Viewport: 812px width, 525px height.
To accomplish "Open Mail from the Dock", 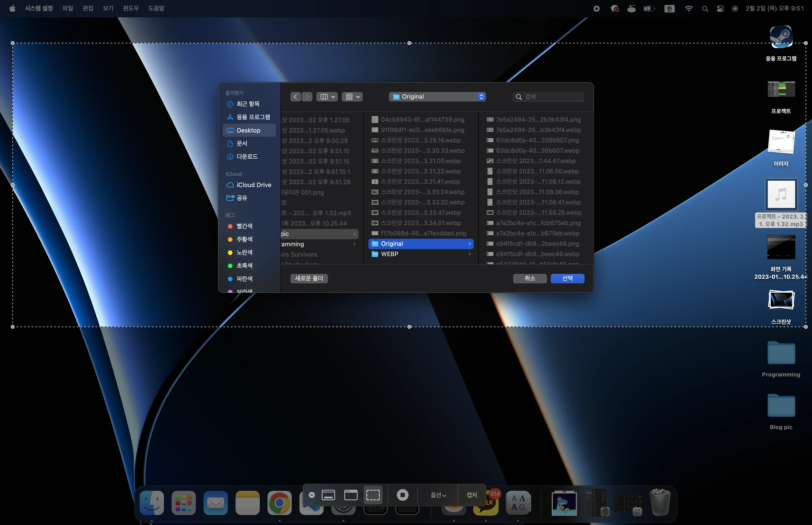I will 216,503.
